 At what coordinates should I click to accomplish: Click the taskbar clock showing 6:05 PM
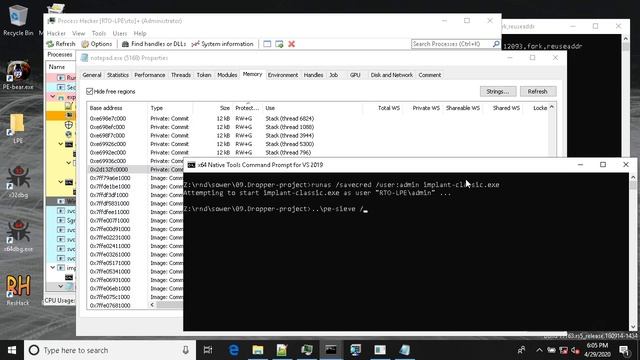click(597, 350)
